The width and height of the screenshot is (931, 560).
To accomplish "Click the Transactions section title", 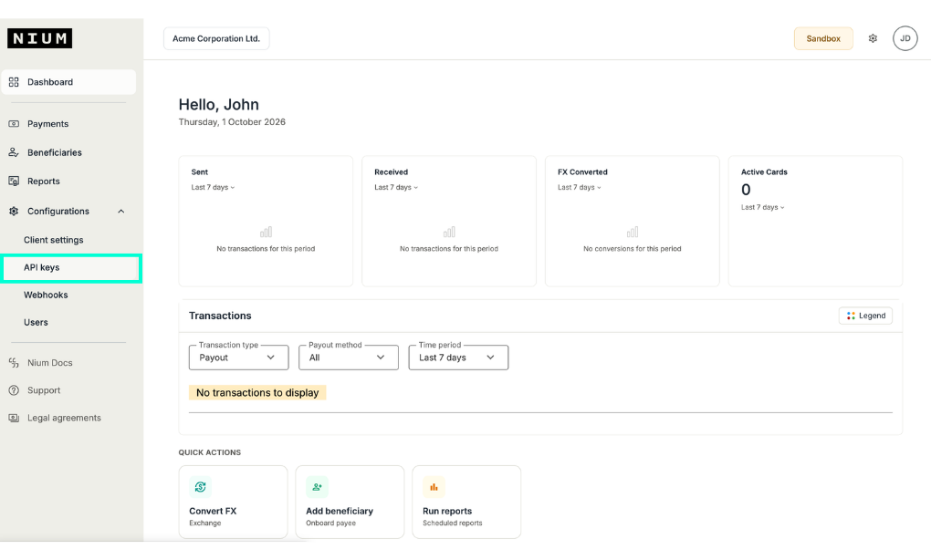I will coord(220,316).
